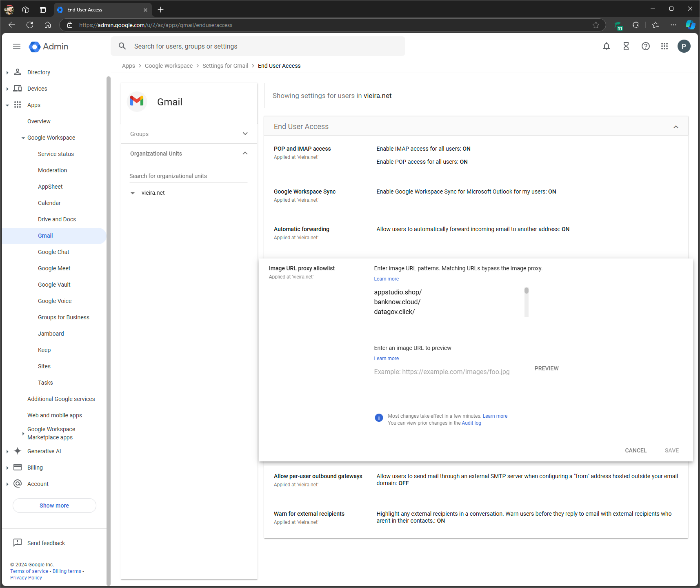Click the site lock icon in address bar
Screen dimensions: 700x588
pos(70,25)
